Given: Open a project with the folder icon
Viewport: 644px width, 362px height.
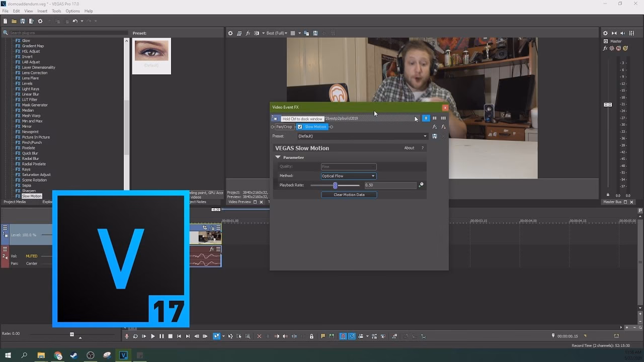Looking at the screenshot, I should pos(14,21).
